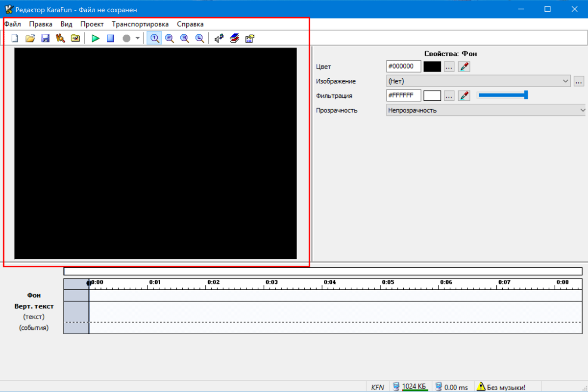Select zoom level 4 magnifier

[200, 38]
